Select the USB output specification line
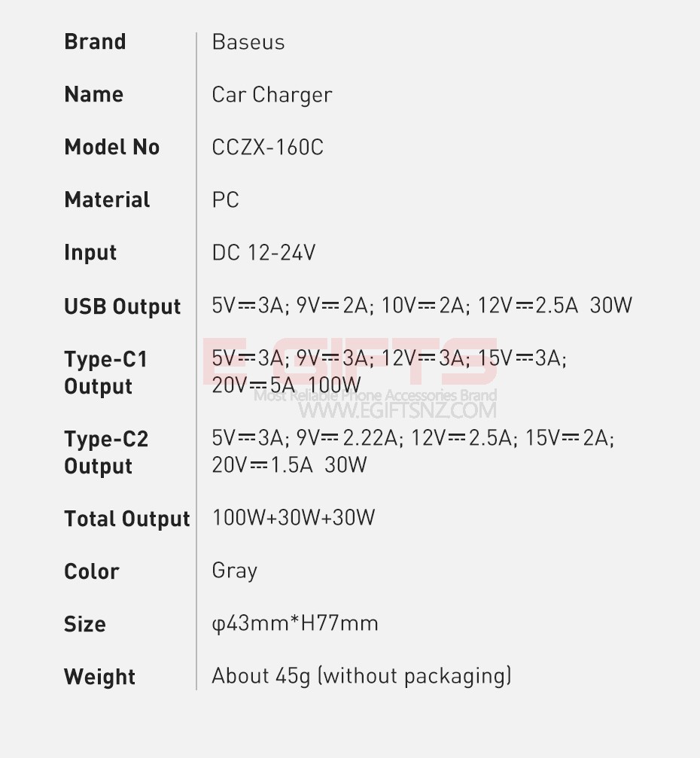The height and width of the screenshot is (758, 700). click(x=422, y=306)
